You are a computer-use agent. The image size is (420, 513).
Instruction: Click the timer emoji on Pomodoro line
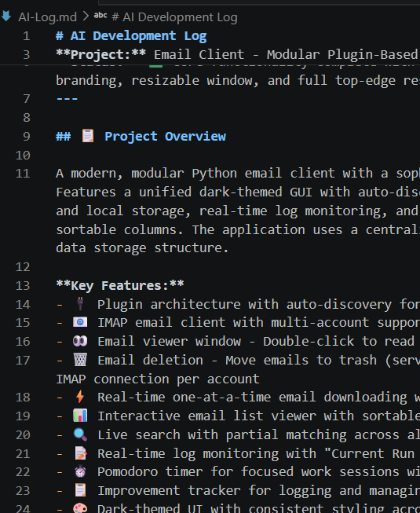tap(80, 472)
